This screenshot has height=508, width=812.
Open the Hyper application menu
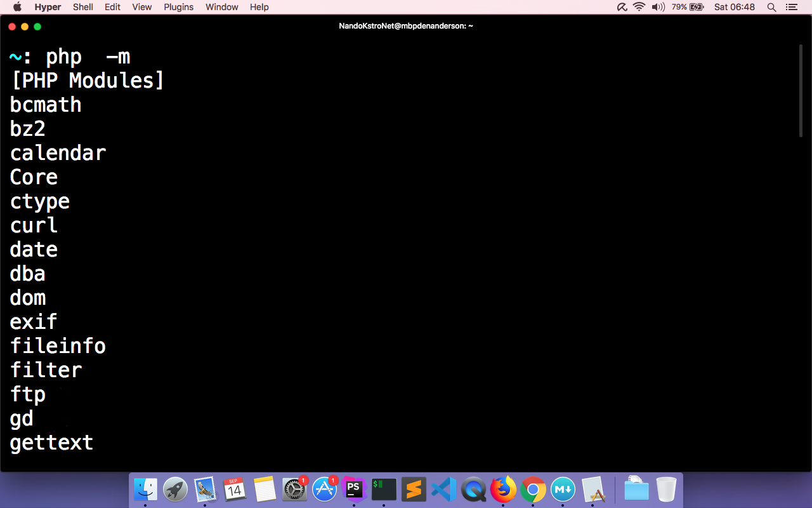click(48, 7)
